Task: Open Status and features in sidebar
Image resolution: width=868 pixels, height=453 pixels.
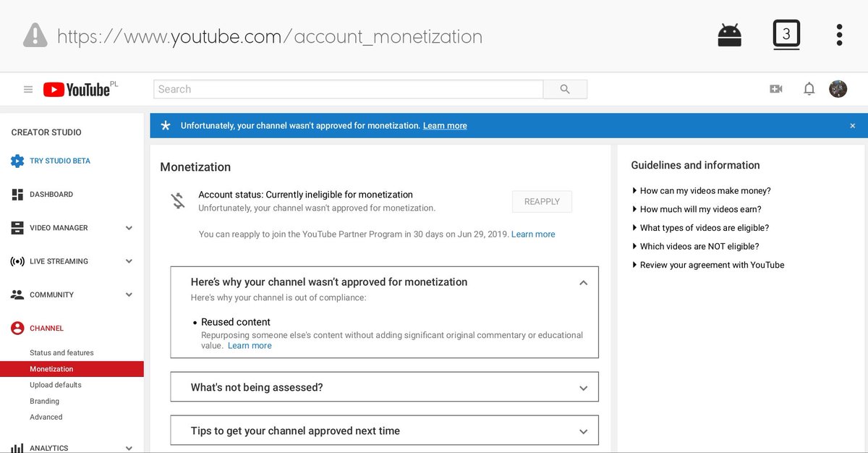Action: click(x=61, y=352)
